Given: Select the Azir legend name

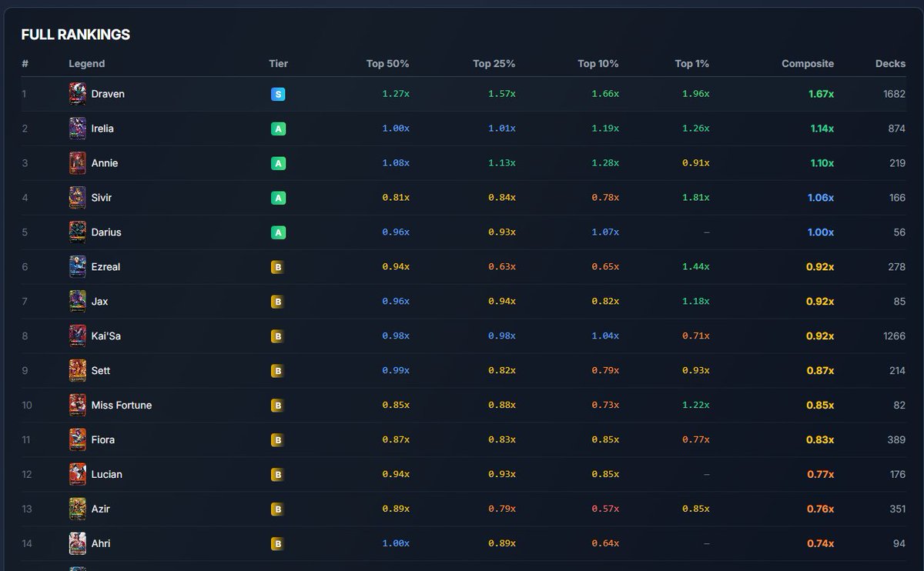Looking at the screenshot, I should click(x=100, y=509).
